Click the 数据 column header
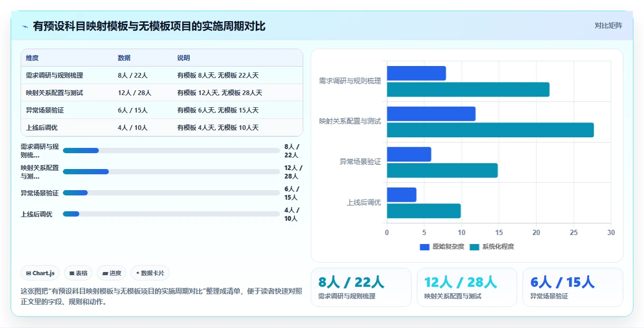 (x=124, y=58)
